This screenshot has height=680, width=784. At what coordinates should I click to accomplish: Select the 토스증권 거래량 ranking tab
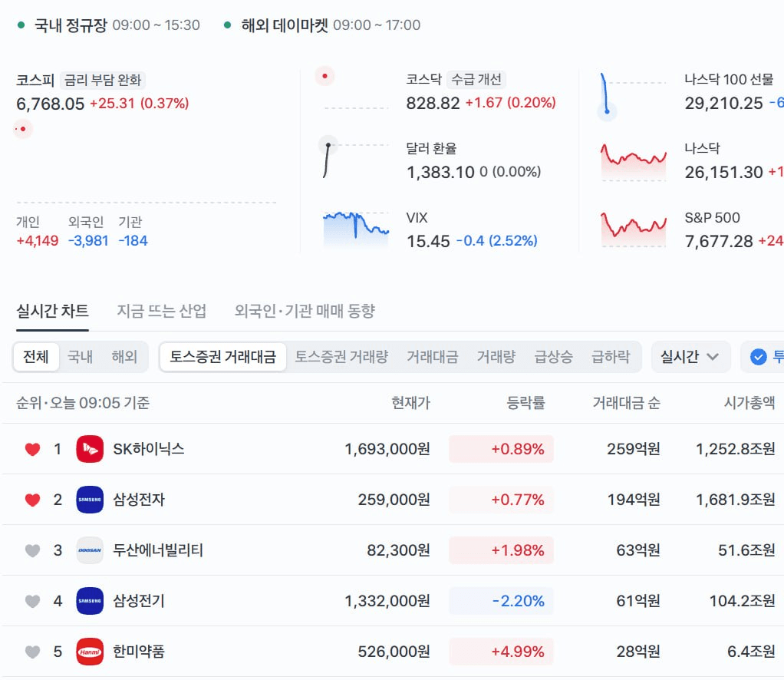(341, 357)
